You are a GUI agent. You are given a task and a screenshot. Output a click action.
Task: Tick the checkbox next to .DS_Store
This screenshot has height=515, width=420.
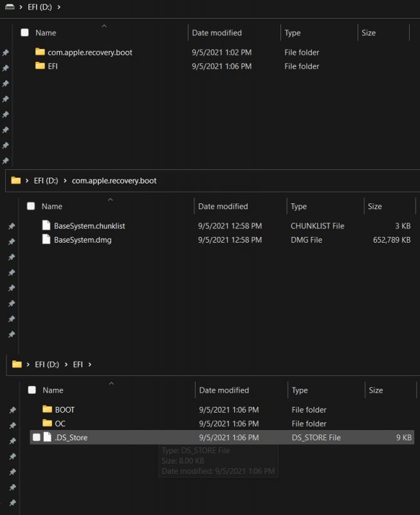tap(37, 438)
